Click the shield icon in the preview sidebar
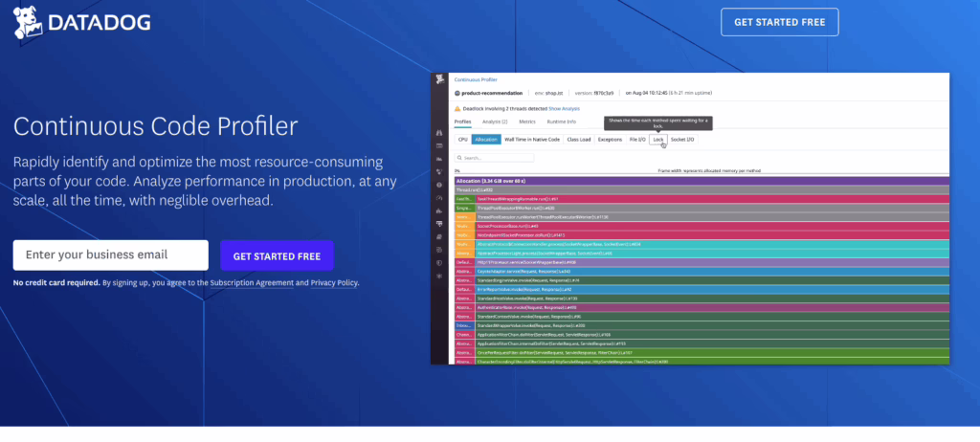This screenshot has width=980, height=442. (x=439, y=262)
